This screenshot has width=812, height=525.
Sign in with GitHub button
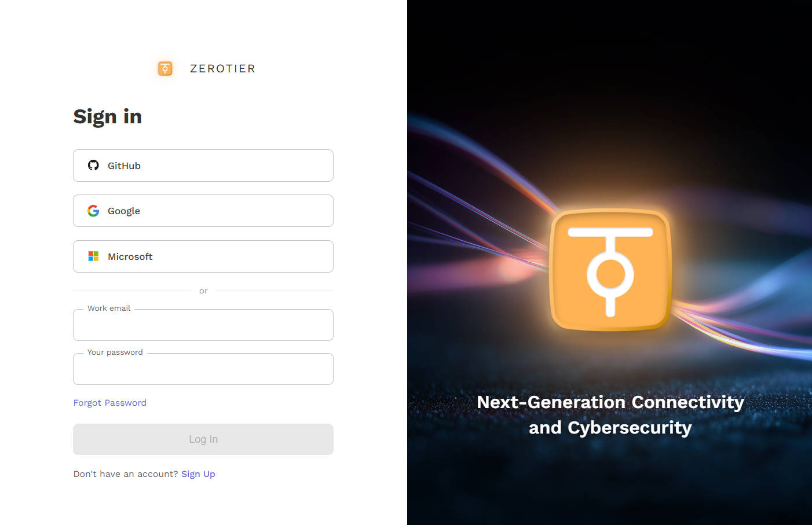pos(203,166)
